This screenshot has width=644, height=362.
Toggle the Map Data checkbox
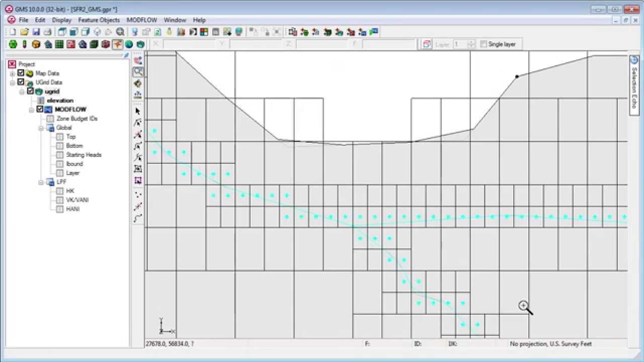(21, 73)
